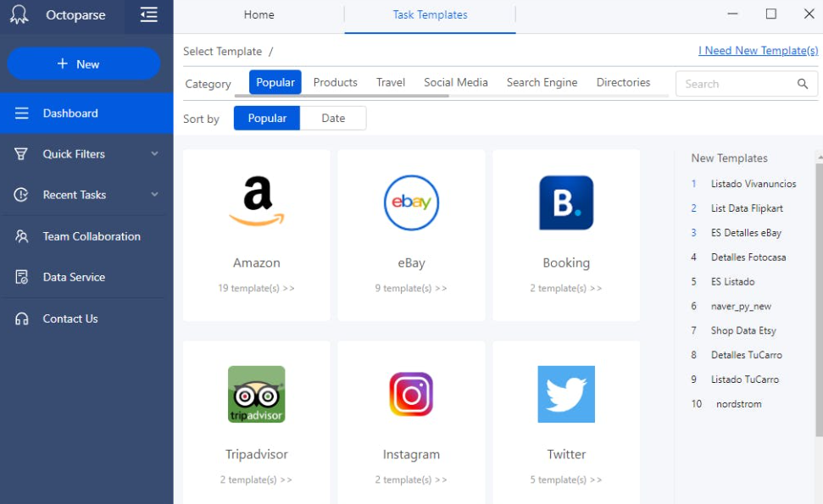The width and height of the screenshot is (823, 504).
Task: Click the Octoparse logo icon
Action: point(19,14)
